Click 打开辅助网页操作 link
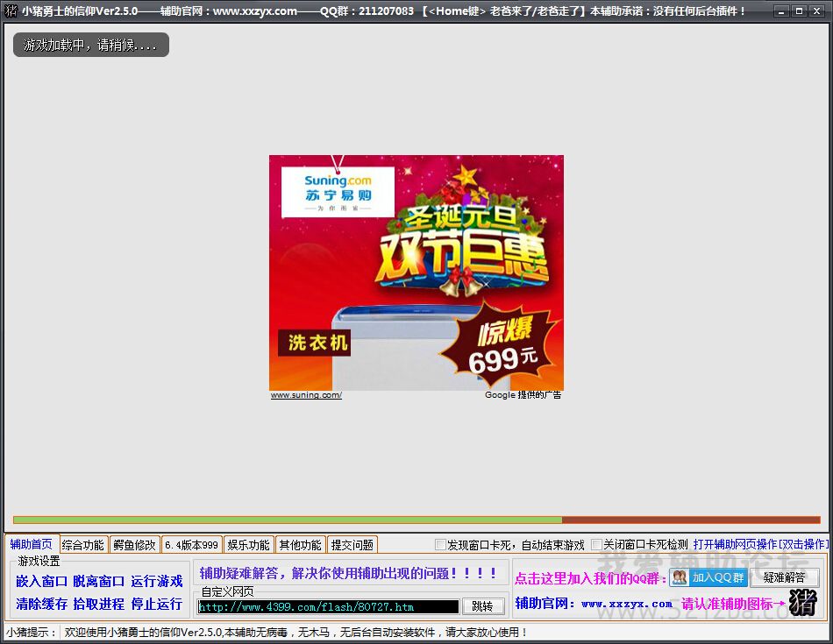833x644 pixels. pos(761,545)
